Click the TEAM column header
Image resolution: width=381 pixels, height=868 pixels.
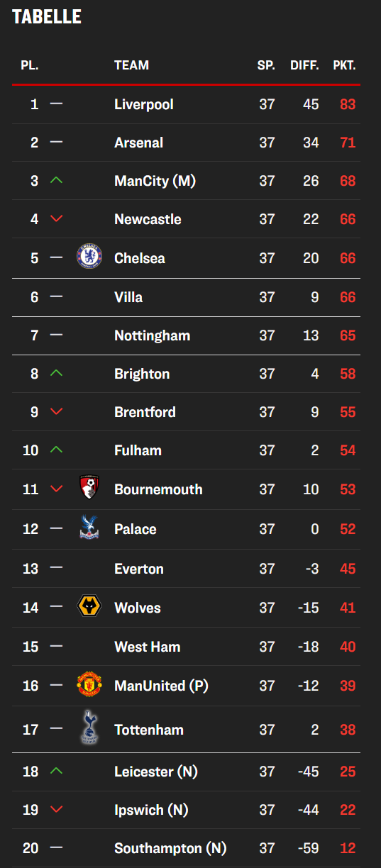click(x=131, y=65)
